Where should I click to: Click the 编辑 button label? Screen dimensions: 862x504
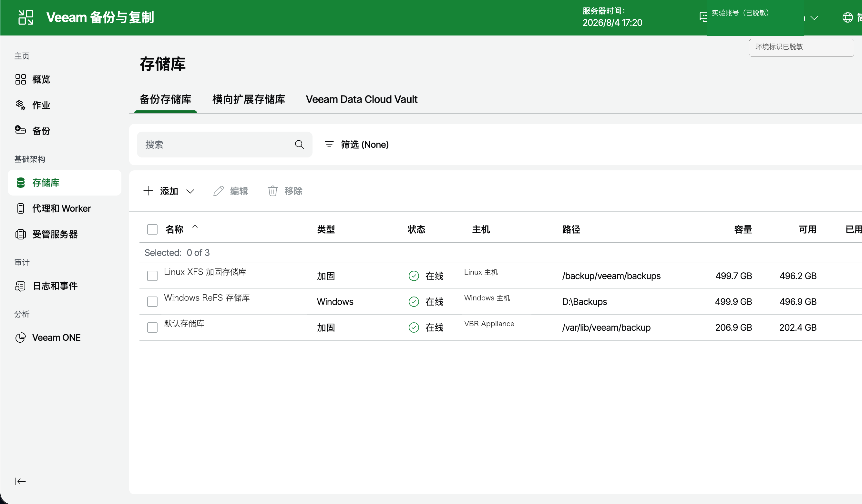[239, 191]
